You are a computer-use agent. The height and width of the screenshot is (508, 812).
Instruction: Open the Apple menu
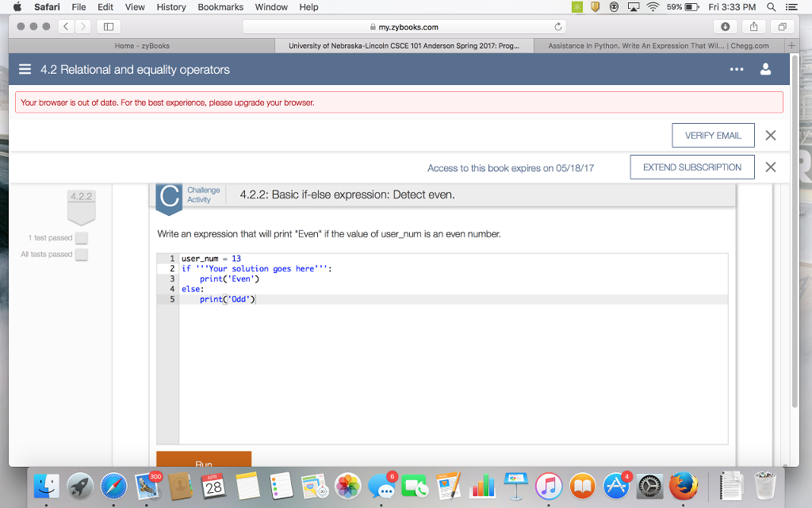[x=17, y=6]
